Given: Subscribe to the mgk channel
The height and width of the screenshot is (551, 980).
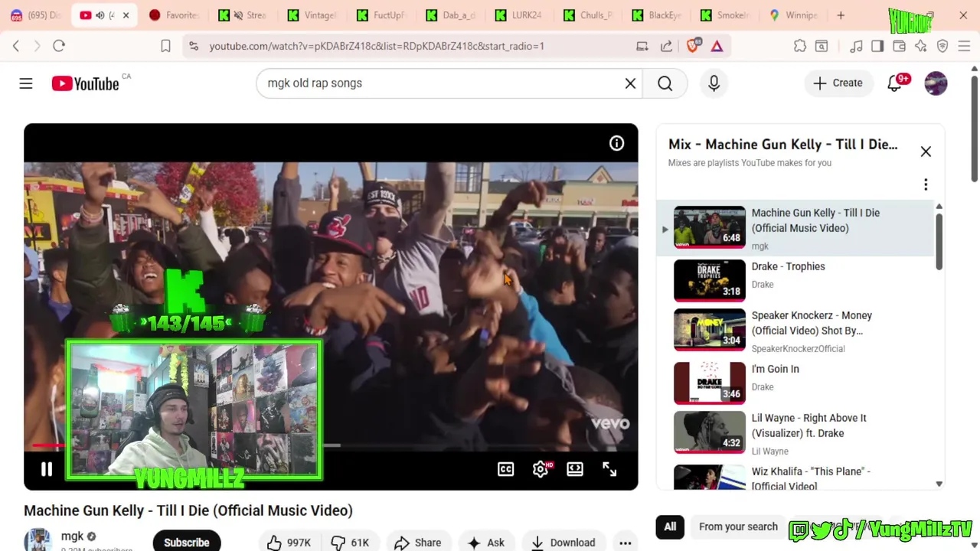Looking at the screenshot, I should point(186,542).
